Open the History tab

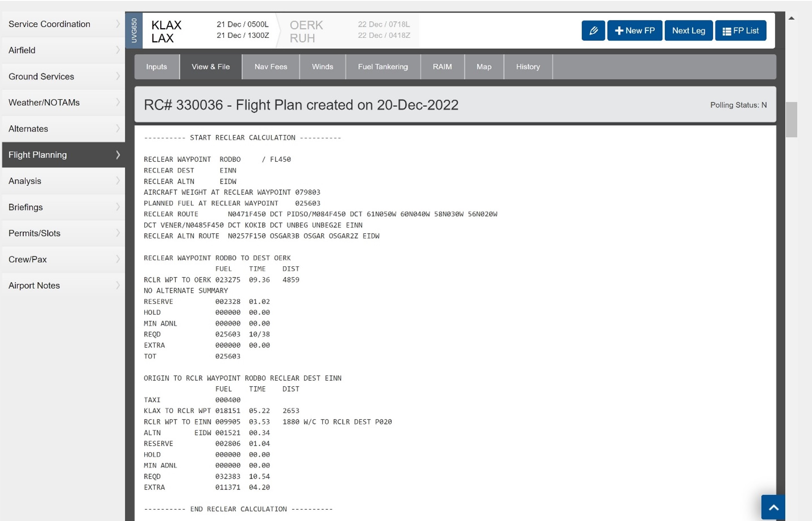click(528, 67)
